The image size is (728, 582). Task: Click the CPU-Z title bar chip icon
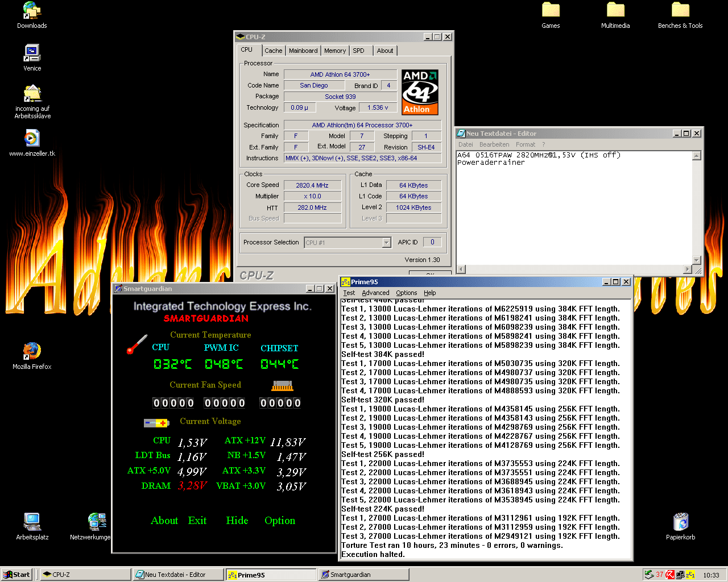pos(241,37)
